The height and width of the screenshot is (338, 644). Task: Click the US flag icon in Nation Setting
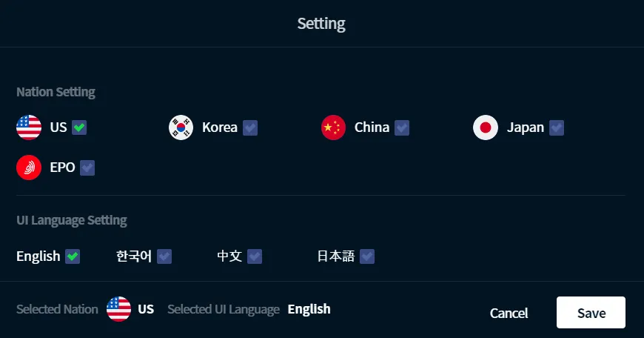tap(29, 127)
